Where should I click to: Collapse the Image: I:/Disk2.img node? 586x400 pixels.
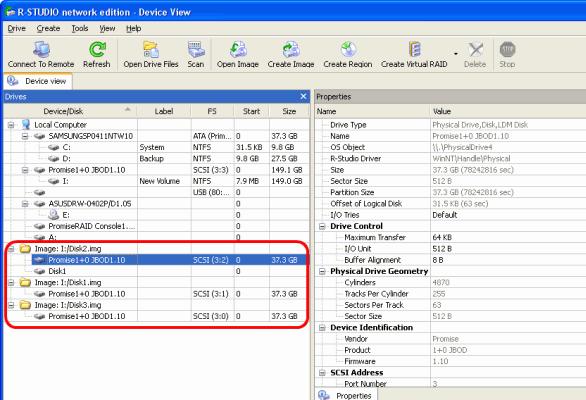click(x=11, y=249)
